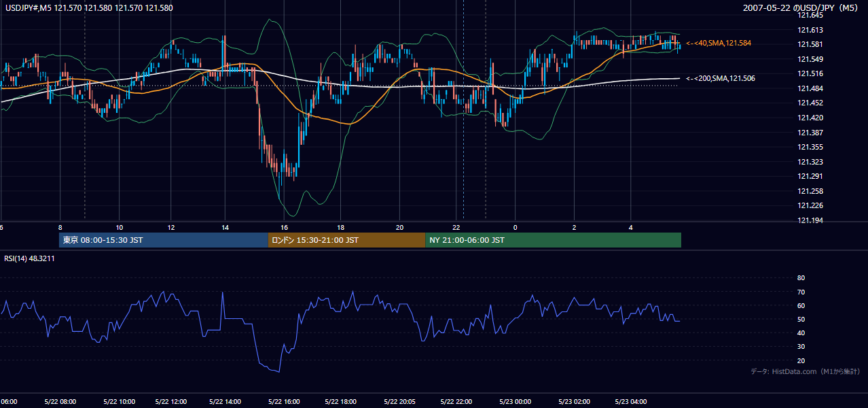The width and height of the screenshot is (868, 408).
Task: Click hour tick '4' under the price chart
Action: (631, 227)
